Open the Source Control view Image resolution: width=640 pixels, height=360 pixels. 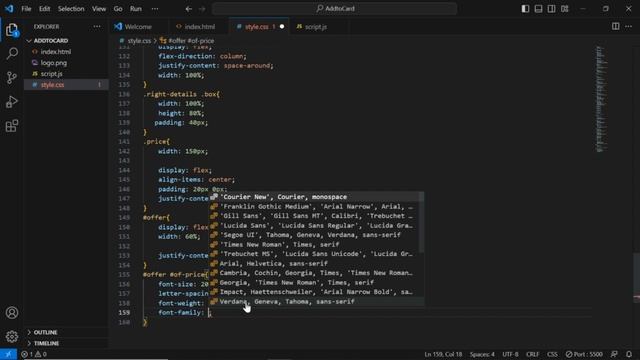coord(12,78)
